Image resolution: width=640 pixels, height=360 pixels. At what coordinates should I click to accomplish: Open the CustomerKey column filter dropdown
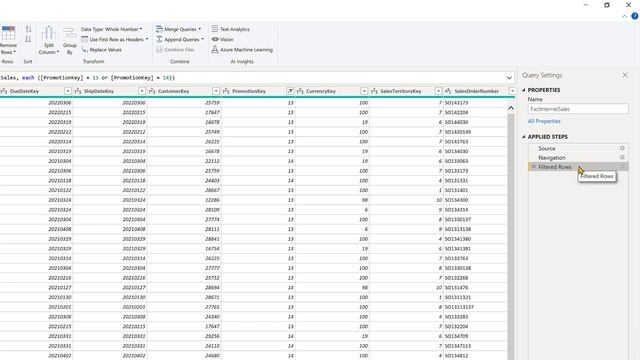tap(216, 91)
